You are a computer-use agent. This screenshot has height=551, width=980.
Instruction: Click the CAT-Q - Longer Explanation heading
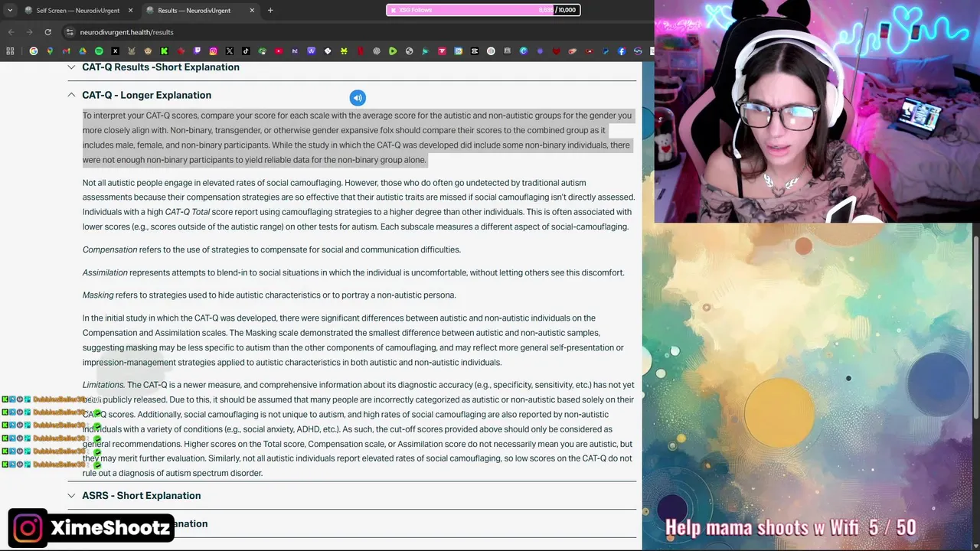[147, 95]
